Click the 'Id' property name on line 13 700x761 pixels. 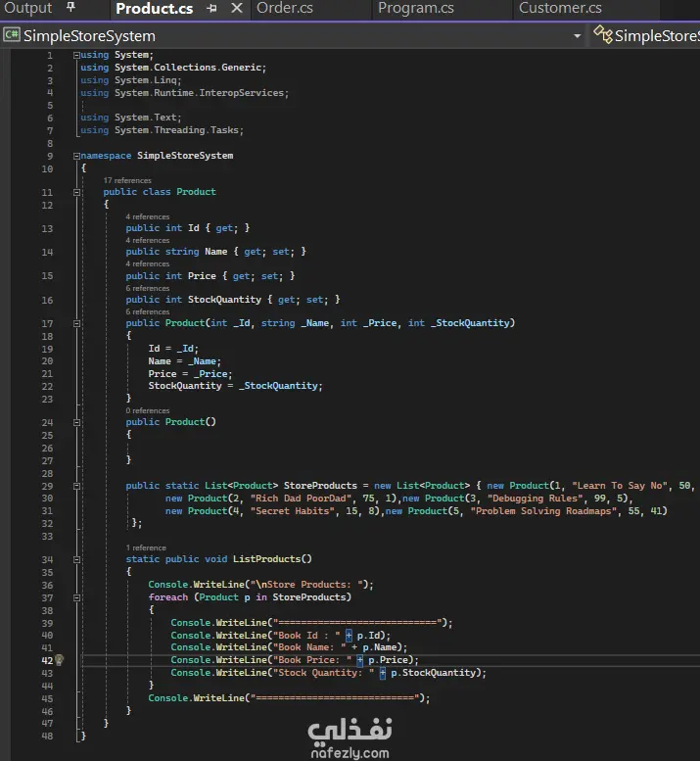tap(194, 228)
